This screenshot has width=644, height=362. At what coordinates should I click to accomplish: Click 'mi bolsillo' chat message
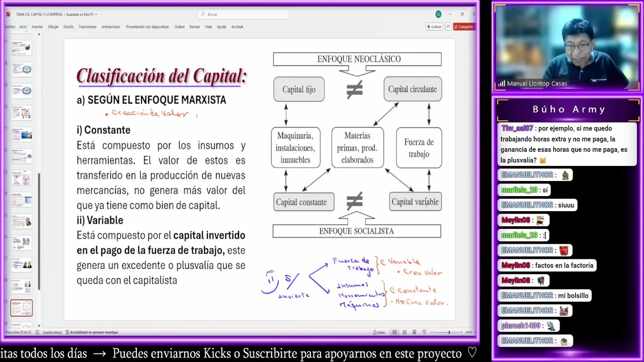tap(545, 296)
